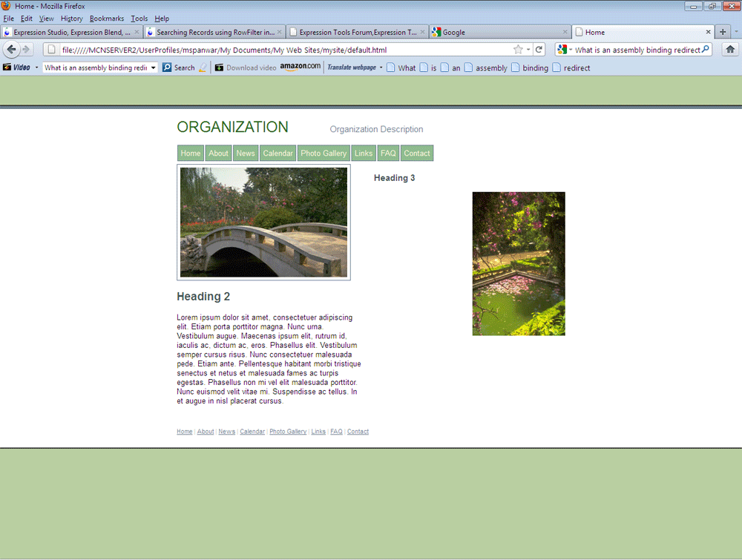Click the footer Contact link
742x560 pixels.
(358, 432)
